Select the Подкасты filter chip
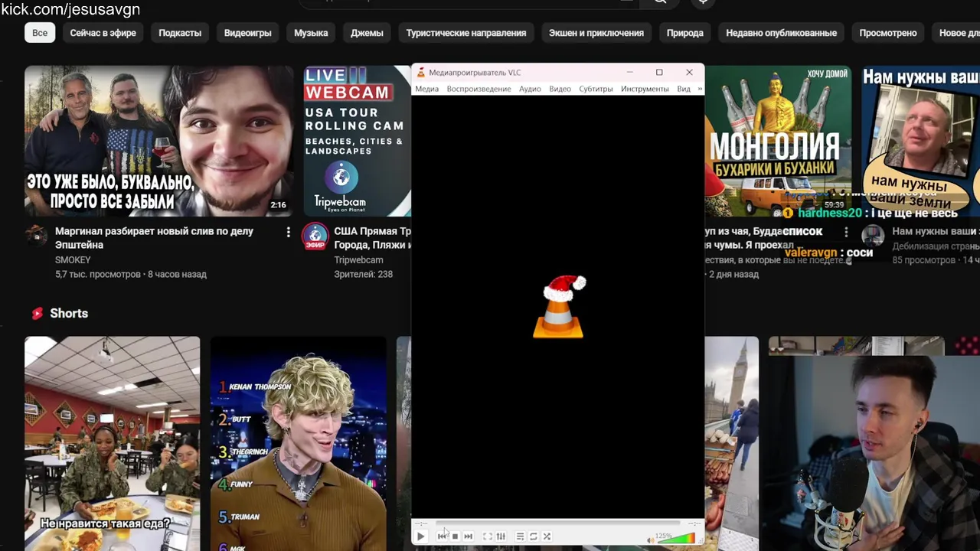Image resolution: width=980 pixels, height=551 pixels. (x=180, y=33)
